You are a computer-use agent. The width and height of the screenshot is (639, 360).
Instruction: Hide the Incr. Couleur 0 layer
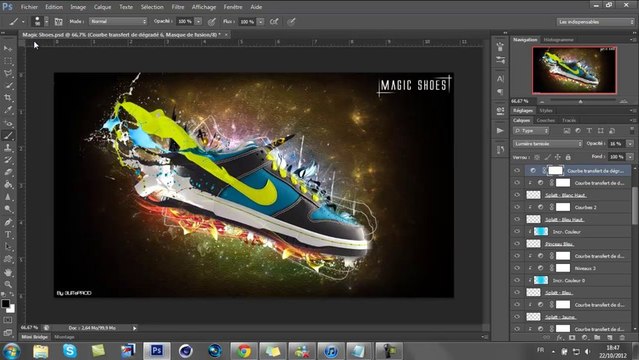pos(517,280)
